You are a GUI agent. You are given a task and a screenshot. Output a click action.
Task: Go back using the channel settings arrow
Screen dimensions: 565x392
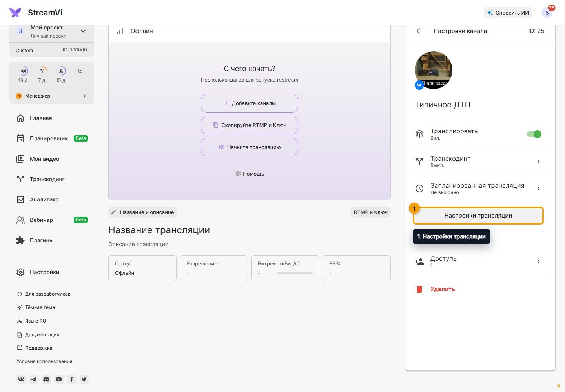tap(419, 31)
